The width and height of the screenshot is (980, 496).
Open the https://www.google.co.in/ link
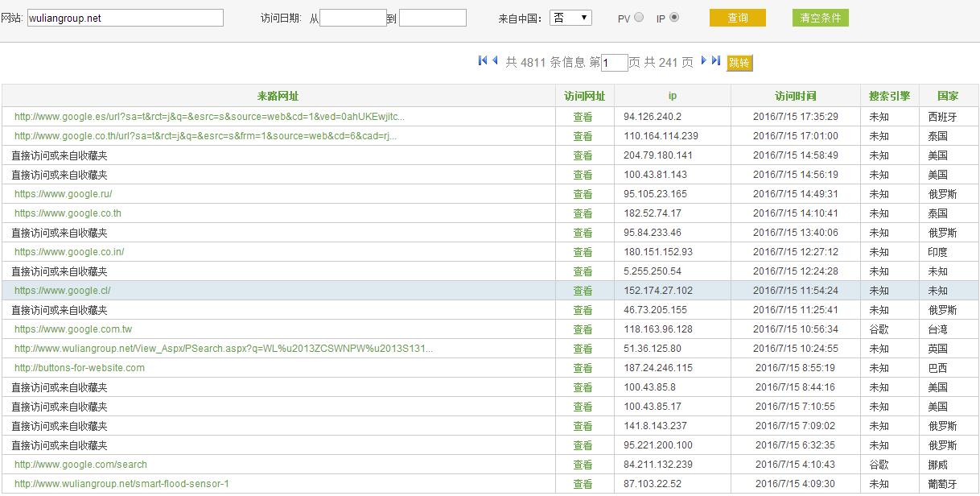tap(69, 252)
